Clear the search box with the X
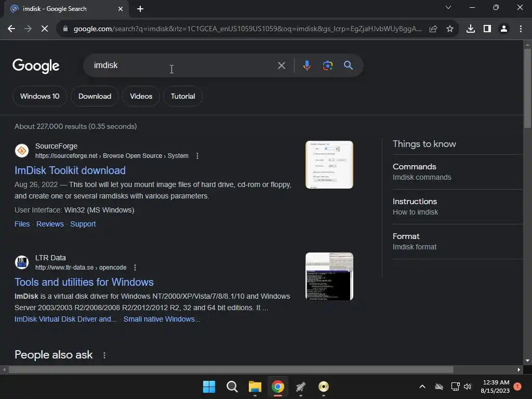Viewport: 532px width, 399px height. [281, 65]
